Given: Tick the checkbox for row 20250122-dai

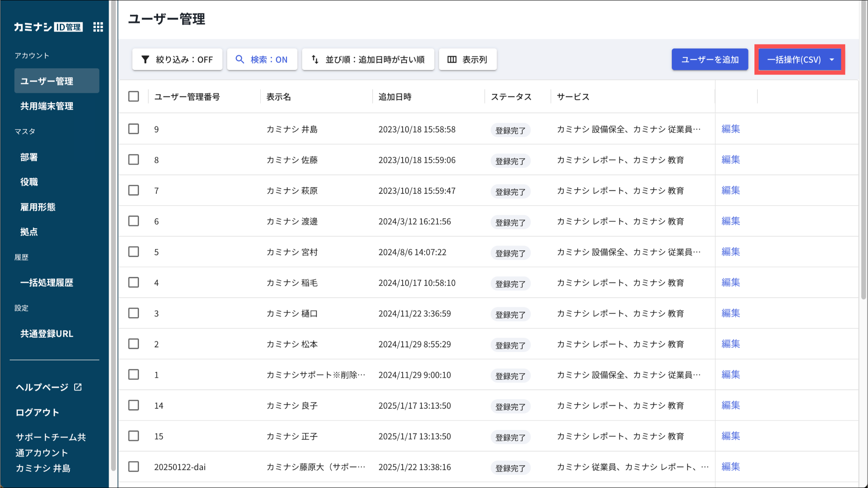Looking at the screenshot, I should pos(134,467).
